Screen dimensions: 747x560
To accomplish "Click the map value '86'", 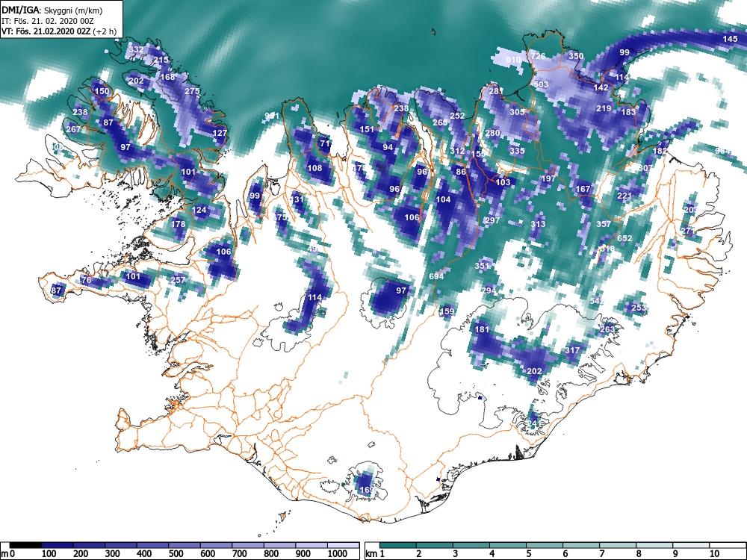I will [x=461, y=172].
